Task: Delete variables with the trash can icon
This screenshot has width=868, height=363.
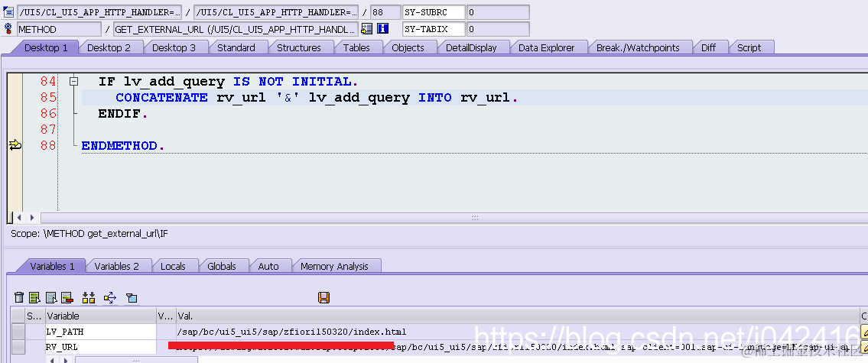Action: (19, 298)
